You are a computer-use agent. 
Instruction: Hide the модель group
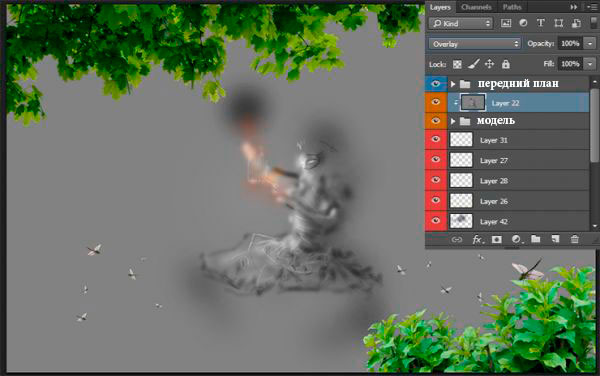[x=435, y=121]
